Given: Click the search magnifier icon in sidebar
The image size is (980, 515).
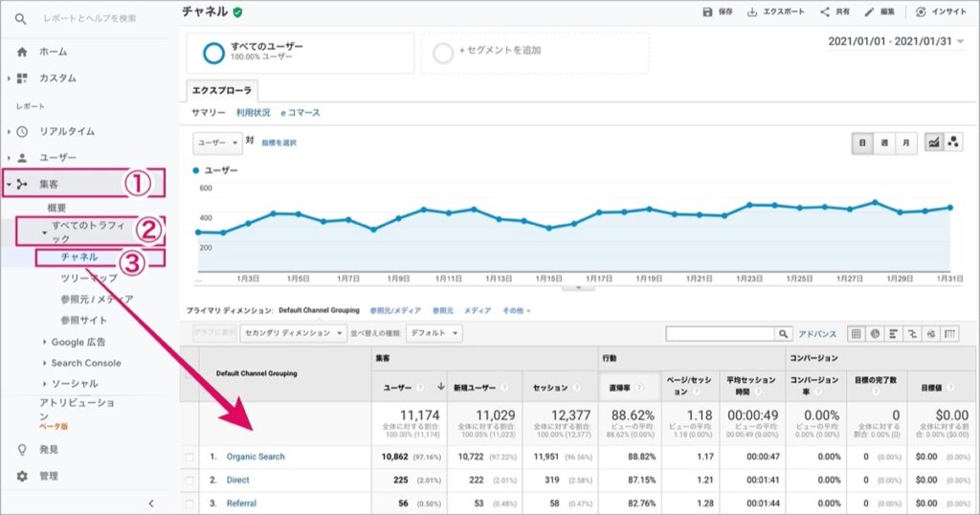Looking at the screenshot, I should (x=21, y=19).
